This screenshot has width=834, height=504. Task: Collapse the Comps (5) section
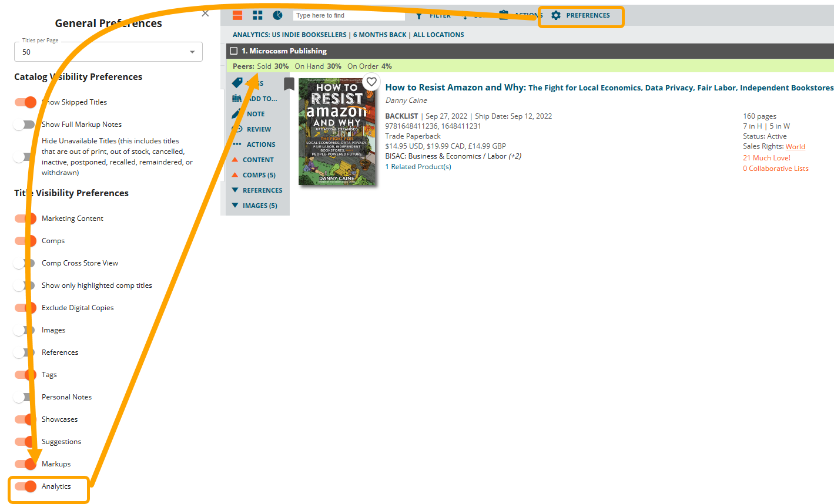(254, 175)
